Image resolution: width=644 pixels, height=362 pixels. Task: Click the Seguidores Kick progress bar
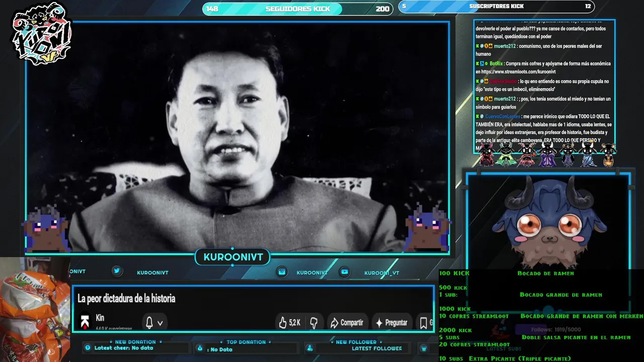click(297, 9)
